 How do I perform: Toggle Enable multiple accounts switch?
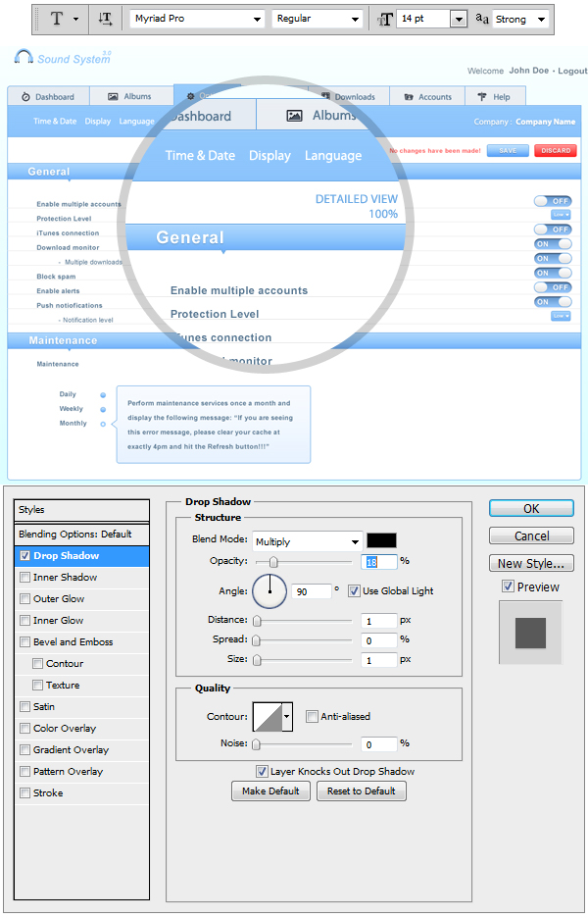pos(553,200)
